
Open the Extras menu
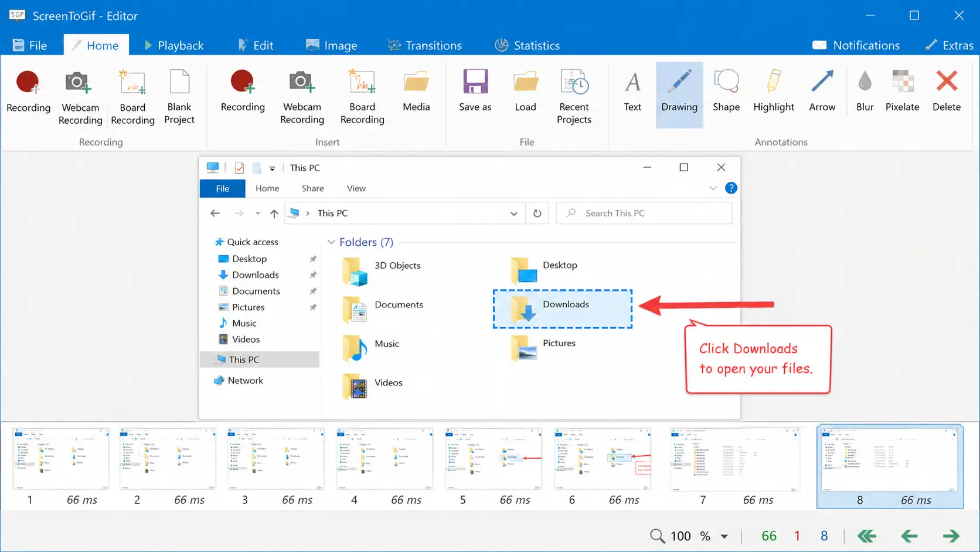tap(949, 45)
